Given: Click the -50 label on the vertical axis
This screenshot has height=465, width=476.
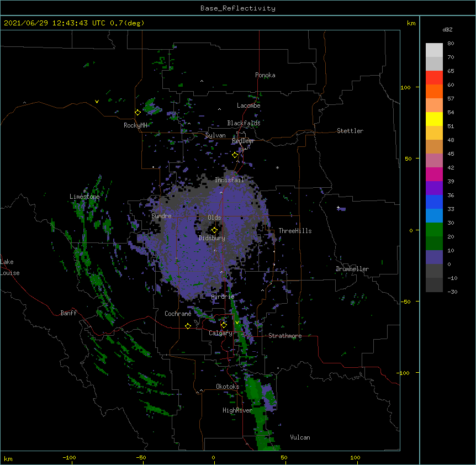Looking at the screenshot, I should 405,302.
